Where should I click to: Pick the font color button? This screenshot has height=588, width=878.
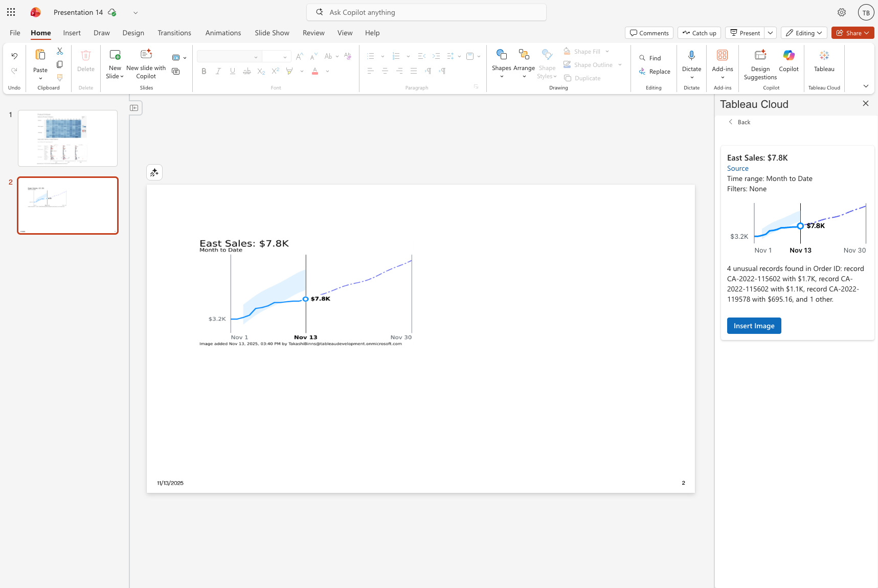315,72
